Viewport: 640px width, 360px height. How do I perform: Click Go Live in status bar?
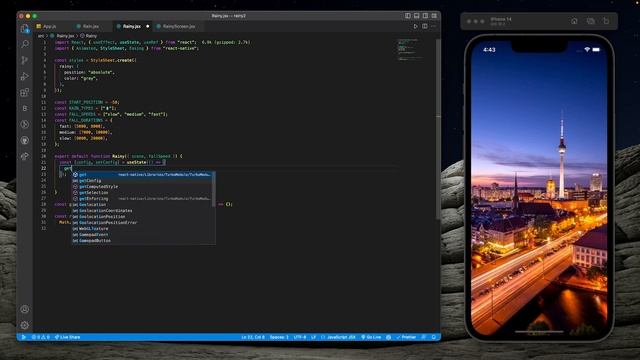(x=371, y=337)
